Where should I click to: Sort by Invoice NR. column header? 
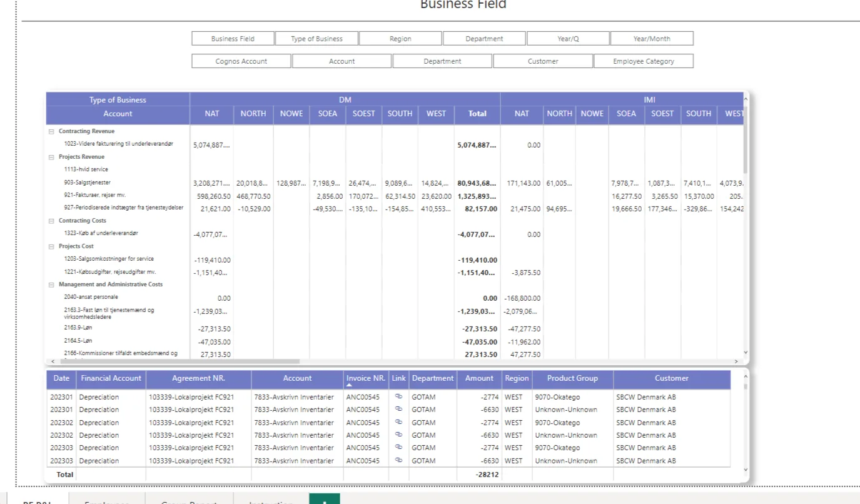click(x=366, y=378)
